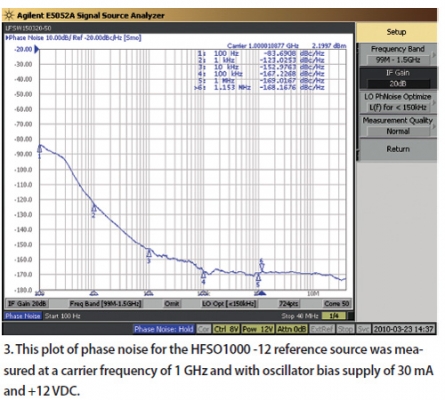Click the ExtRef status indicator

click(x=322, y=329)
